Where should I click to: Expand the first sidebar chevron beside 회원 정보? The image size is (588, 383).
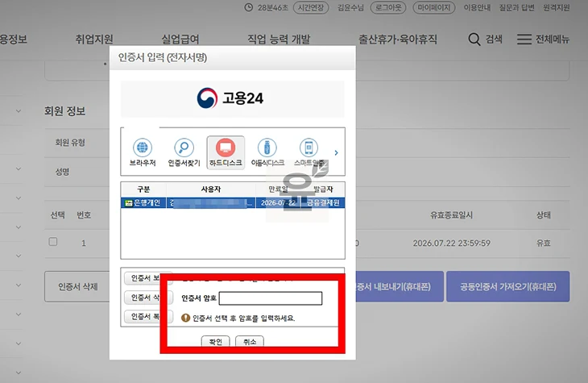19,111
